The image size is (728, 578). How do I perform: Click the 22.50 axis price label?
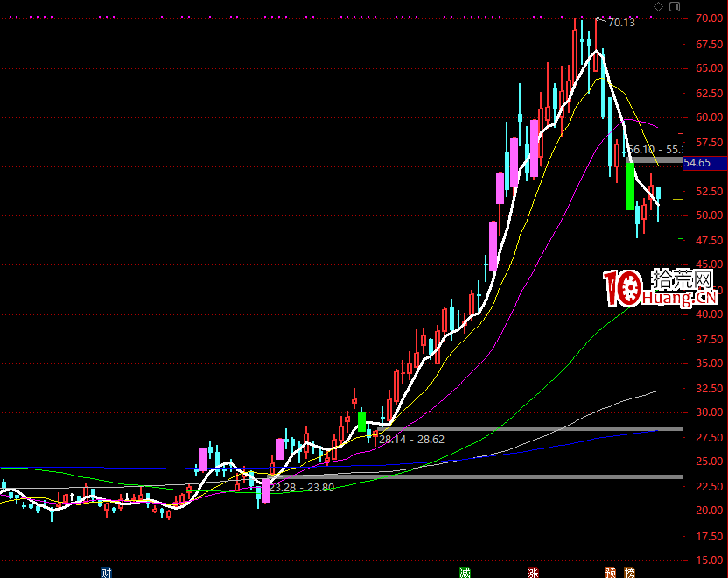[x=709, y=486]
